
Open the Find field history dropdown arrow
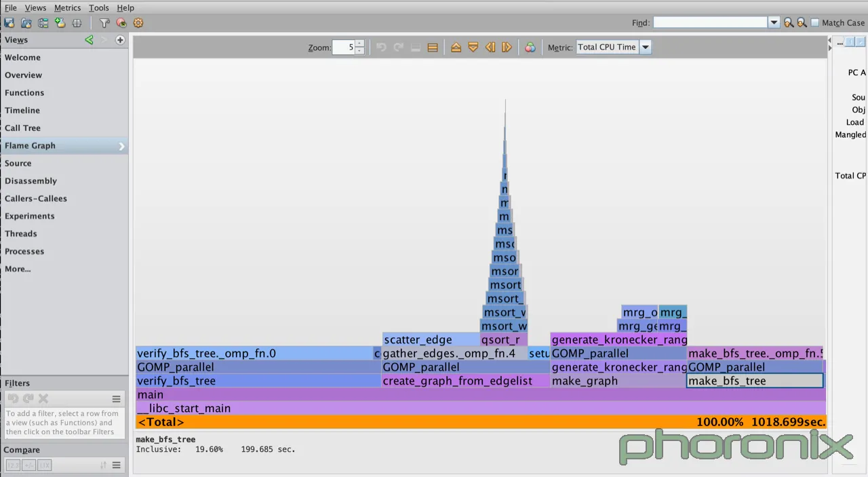pyautogui.click(x=774, y=22)
